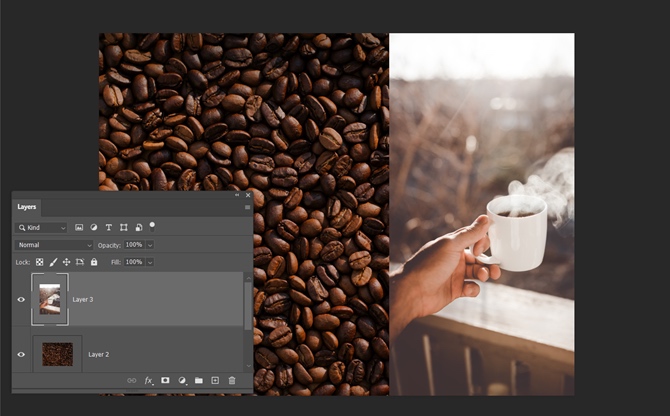Create new fill or adjustment layer

(x=182, y=380)
